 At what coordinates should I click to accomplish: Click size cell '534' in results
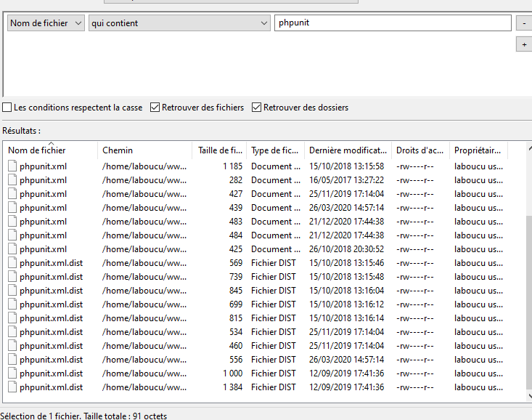pyautogui.click(x=236, y=332)
